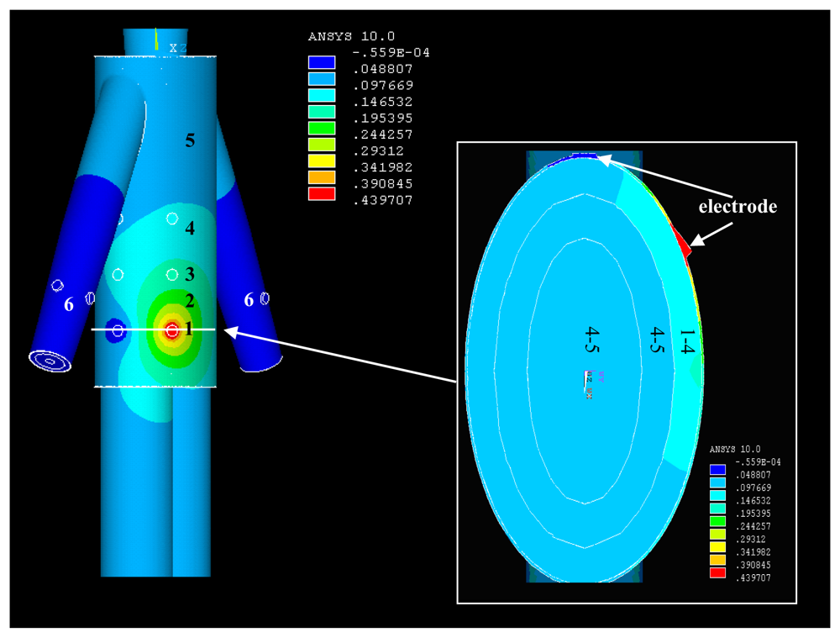Choose the green .244257 swatch in the main legend

pos(322,129)
